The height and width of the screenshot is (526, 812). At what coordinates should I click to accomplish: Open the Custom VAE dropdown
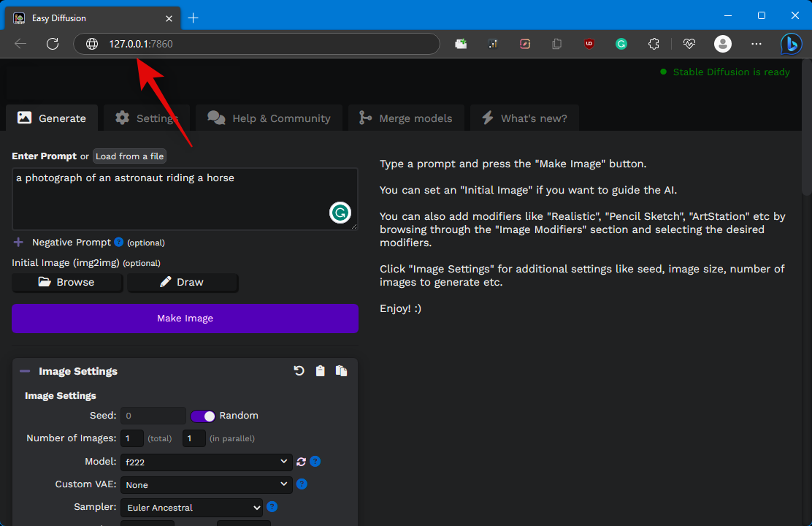point(207,484)
